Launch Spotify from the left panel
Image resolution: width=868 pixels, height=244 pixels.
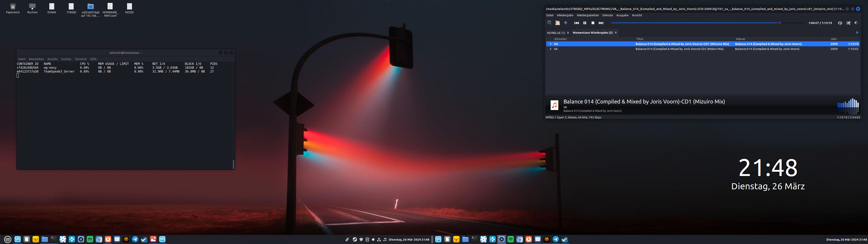click(x=90, y=239)
